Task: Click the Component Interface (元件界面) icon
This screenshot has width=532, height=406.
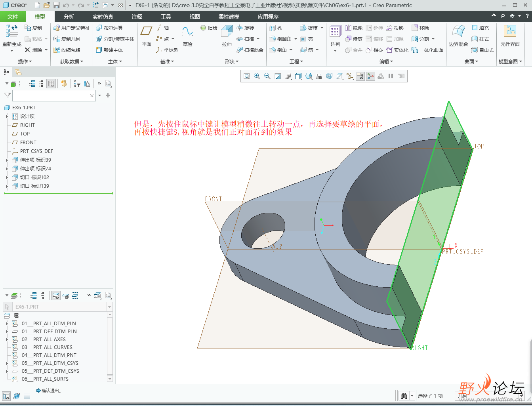Action: (x=510, y=31)
